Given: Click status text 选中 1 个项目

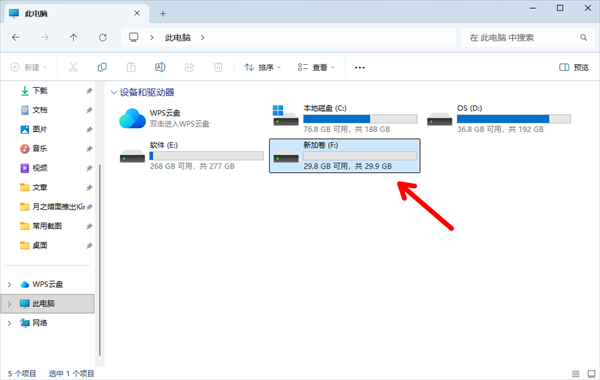Looking at the screenshot, I should pyautogui.click(x=71, y=373).
